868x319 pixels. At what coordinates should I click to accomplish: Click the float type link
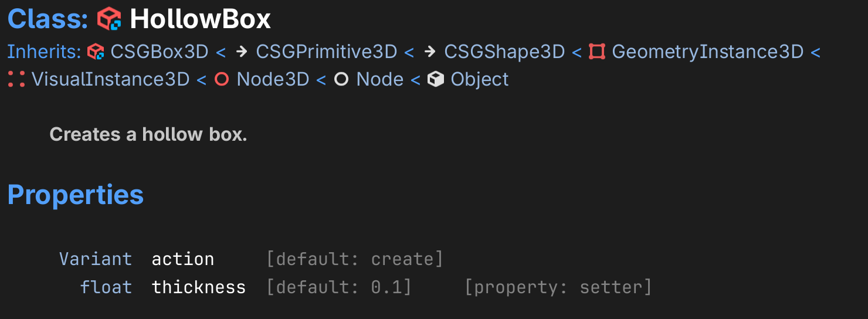click(106, 287)
